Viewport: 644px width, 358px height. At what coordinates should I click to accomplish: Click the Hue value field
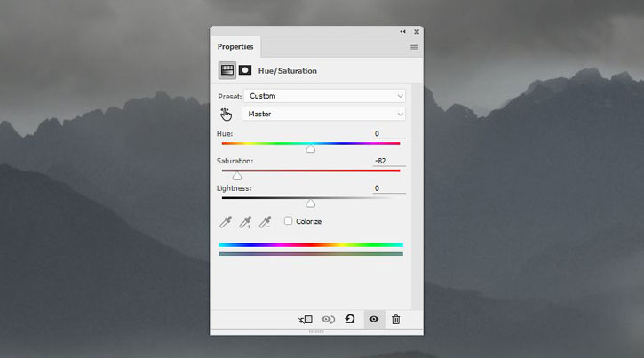[x=389, y=134]
